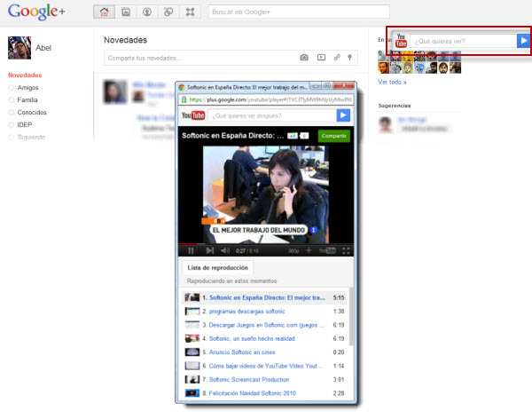Click the plus icon in player controls
This screenshot has width=532, height=419.
click(x=309, y=251)
